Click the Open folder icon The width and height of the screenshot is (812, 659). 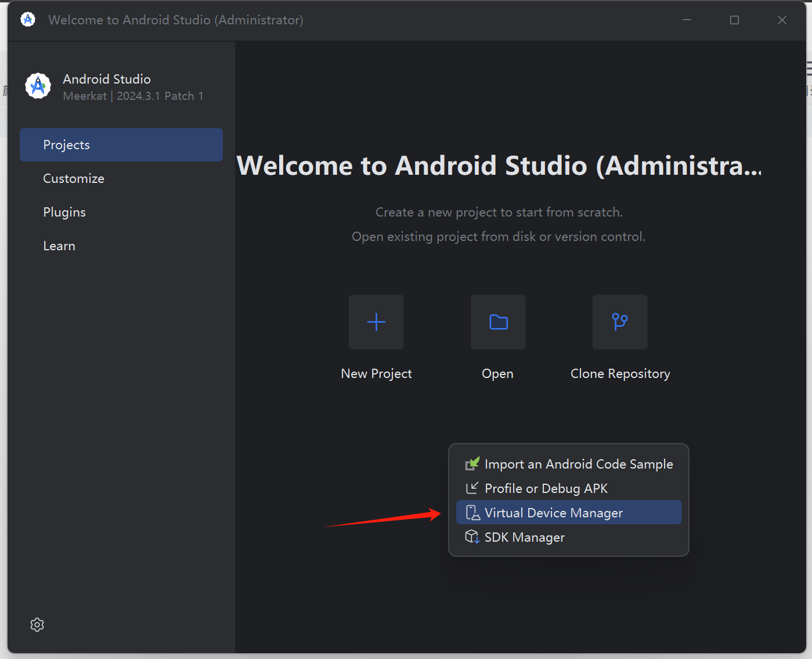click(x=498, y=322)
